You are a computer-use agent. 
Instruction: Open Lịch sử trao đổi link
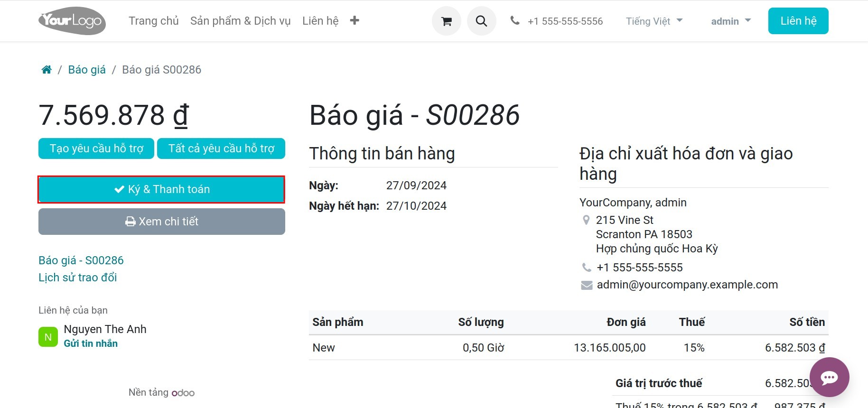pos(78,278)
